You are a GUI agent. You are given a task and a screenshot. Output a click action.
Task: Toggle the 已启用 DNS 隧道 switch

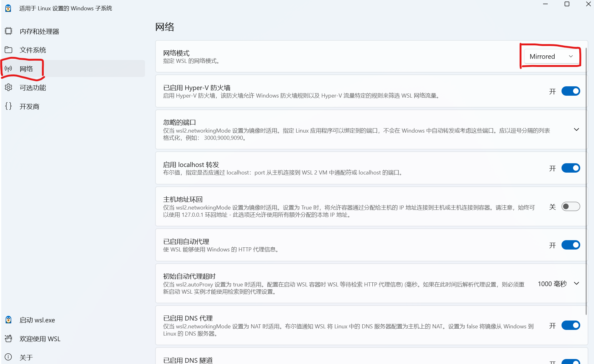(571, 361)
